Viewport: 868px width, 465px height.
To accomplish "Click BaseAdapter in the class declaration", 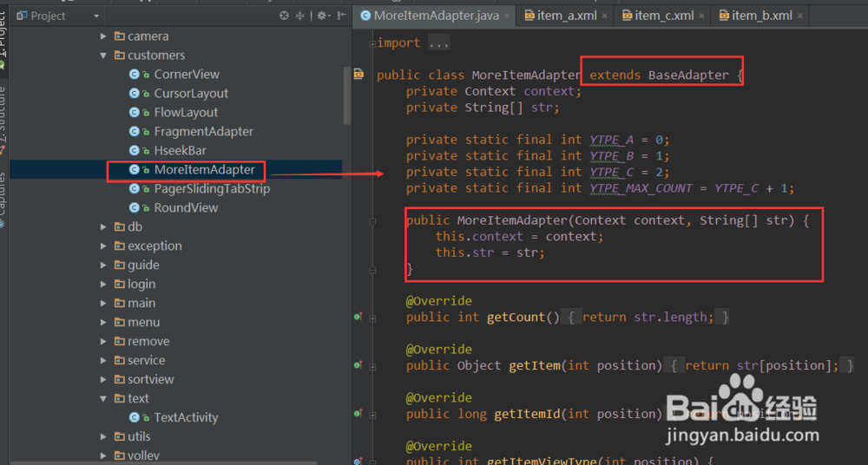I will pos(688,75).
